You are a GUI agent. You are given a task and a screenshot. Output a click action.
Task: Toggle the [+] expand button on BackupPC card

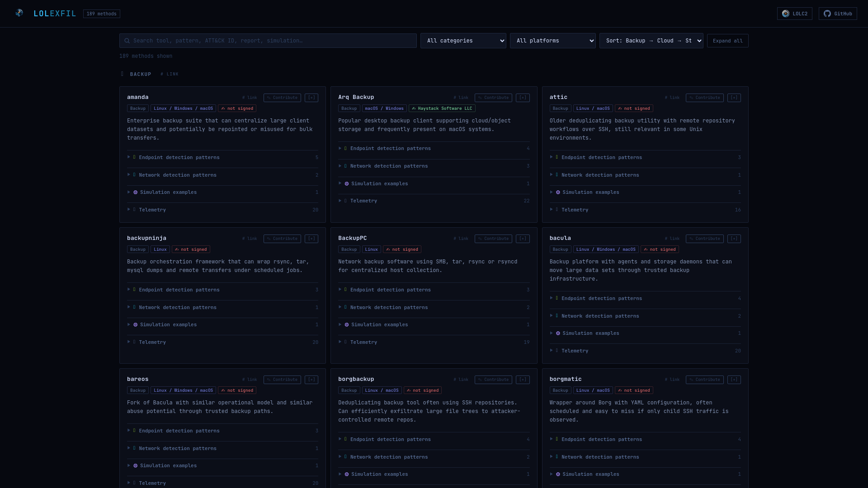[x=523, y=239]
